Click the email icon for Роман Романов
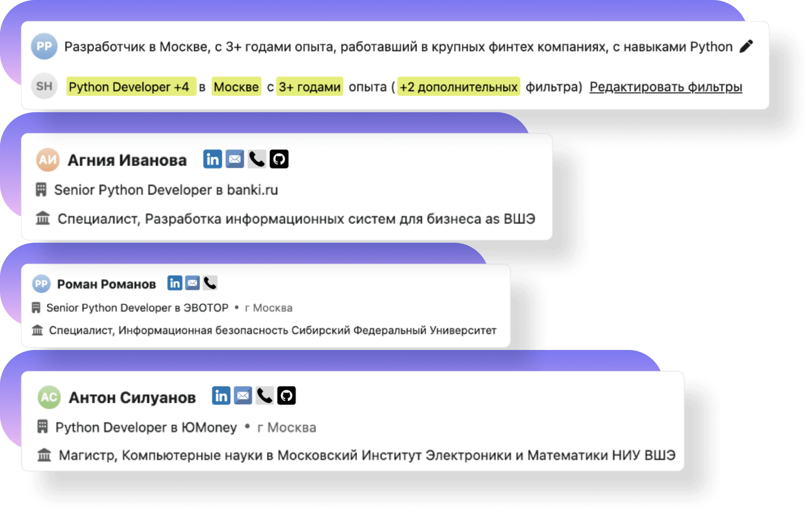 pos(193,283)
